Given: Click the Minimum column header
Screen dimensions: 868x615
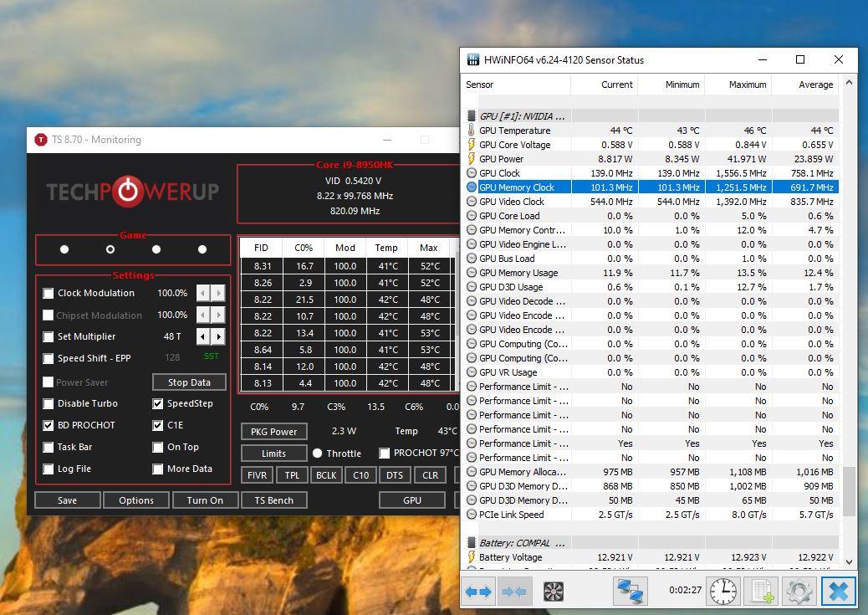Looking at the screenshot, I should pyautogui.click(x=671, y=85).
